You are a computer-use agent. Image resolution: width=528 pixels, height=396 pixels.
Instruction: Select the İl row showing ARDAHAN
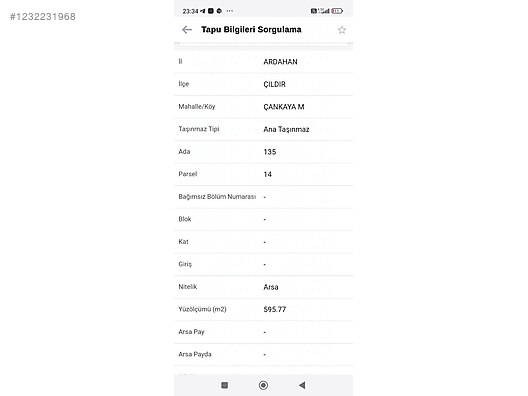tap(263, 62)
